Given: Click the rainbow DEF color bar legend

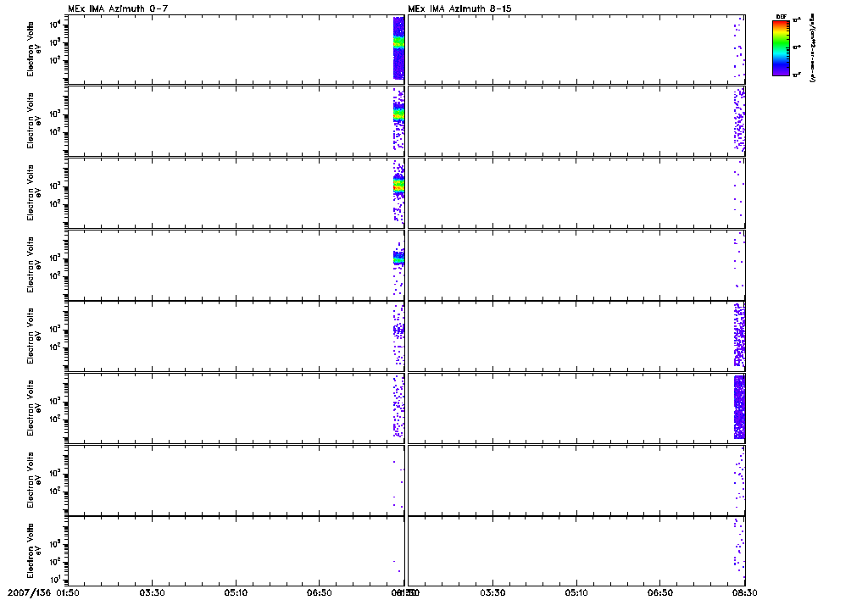Looking at the screenshot, I should tap(781, 48).
